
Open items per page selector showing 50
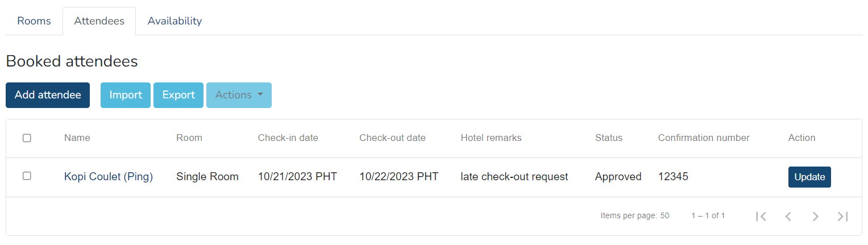point(665,216)
